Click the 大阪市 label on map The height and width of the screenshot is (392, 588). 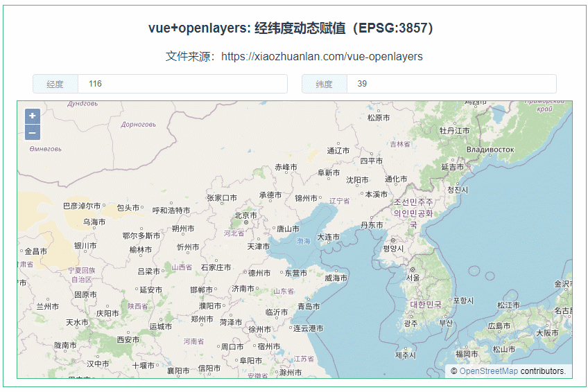tap(547, 333)
